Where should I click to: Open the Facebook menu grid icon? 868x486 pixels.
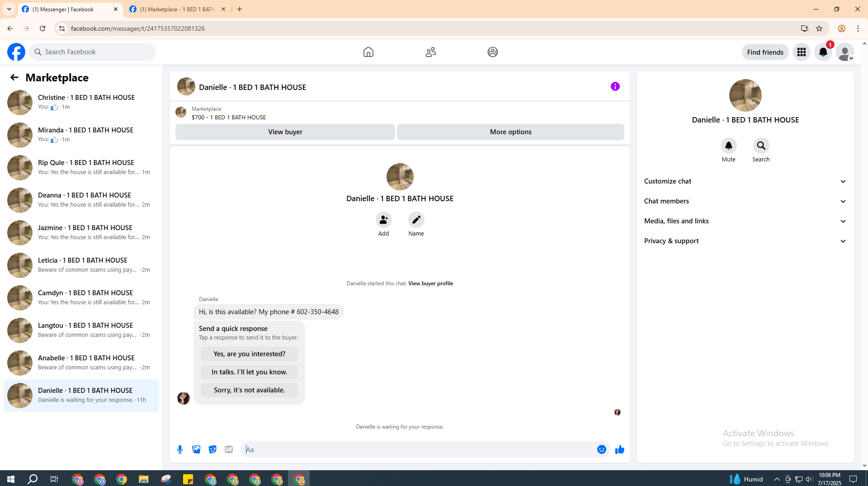802,52
